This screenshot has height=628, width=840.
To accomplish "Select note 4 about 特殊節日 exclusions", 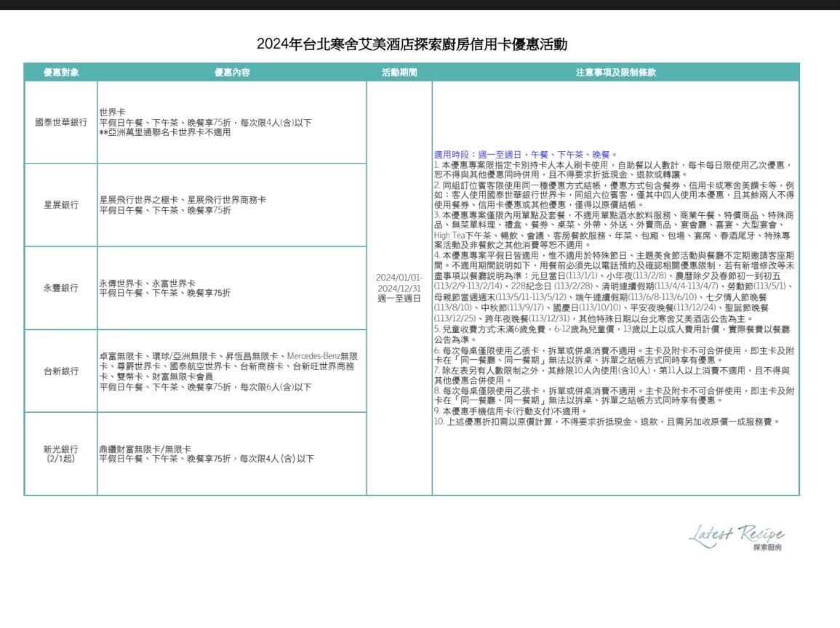I will click(614, 286).
